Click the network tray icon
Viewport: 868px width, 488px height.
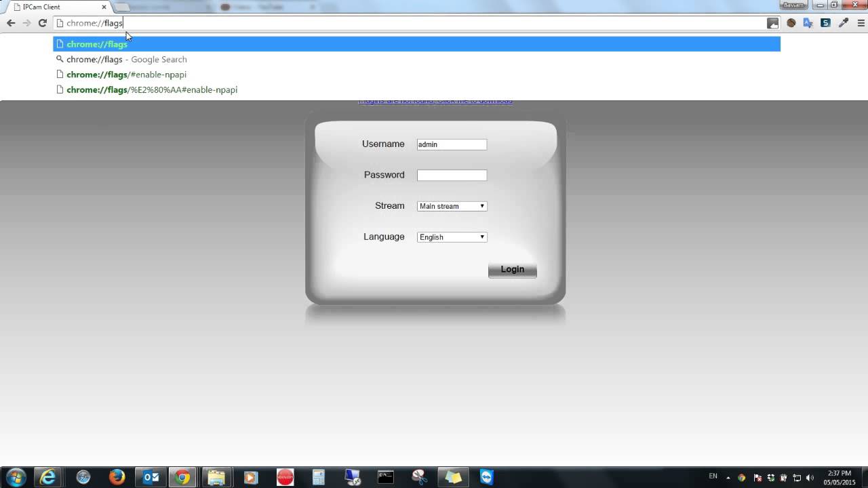(797, 478)
